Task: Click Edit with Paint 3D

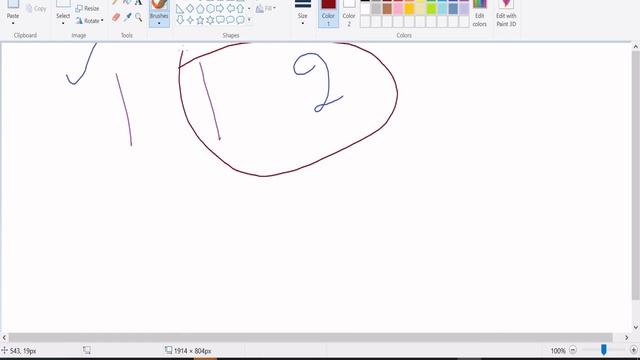Action: (x=506, y=13)
